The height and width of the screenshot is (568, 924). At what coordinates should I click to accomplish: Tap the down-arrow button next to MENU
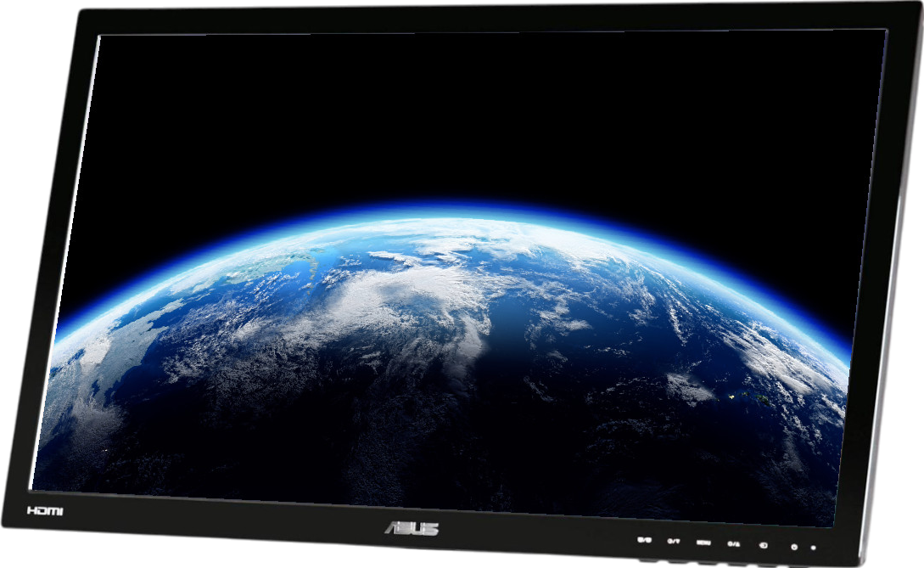click(674, 541)
